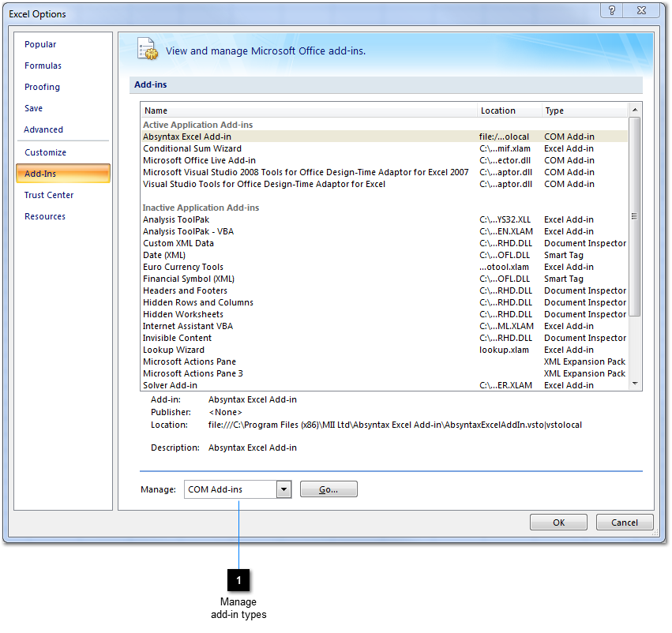Select Invisible Content row
This screenshot has height=633, width=672.
click(x=385, y=338)
